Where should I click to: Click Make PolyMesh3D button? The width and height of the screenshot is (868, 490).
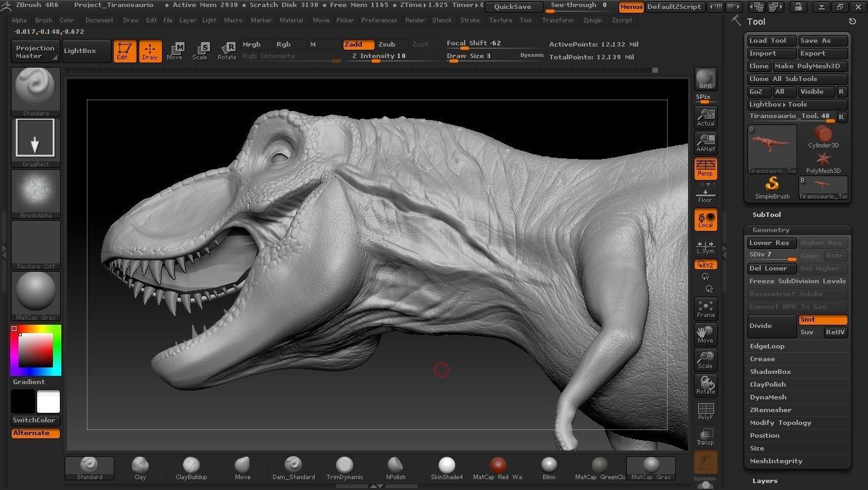(811, 66)
